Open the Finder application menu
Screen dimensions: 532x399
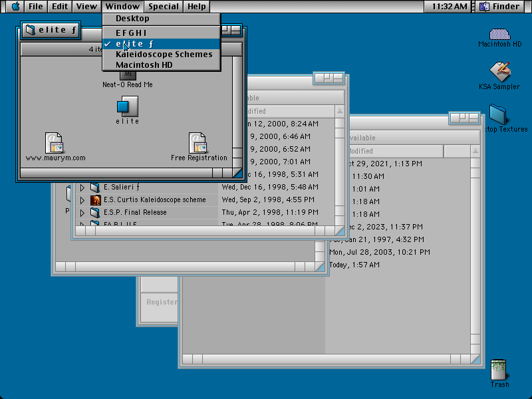pyautogui.click(x=501, y=7)
